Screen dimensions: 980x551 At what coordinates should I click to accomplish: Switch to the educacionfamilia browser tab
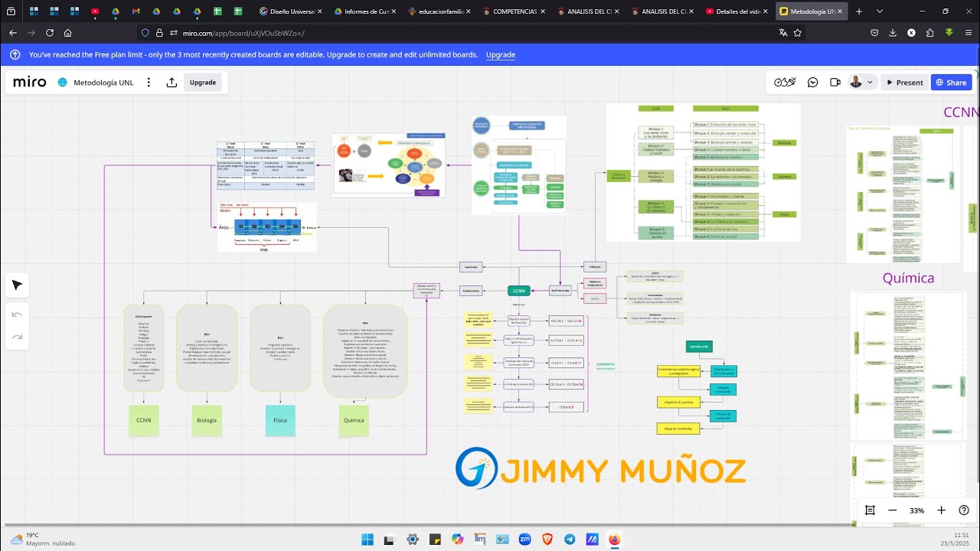441,11
